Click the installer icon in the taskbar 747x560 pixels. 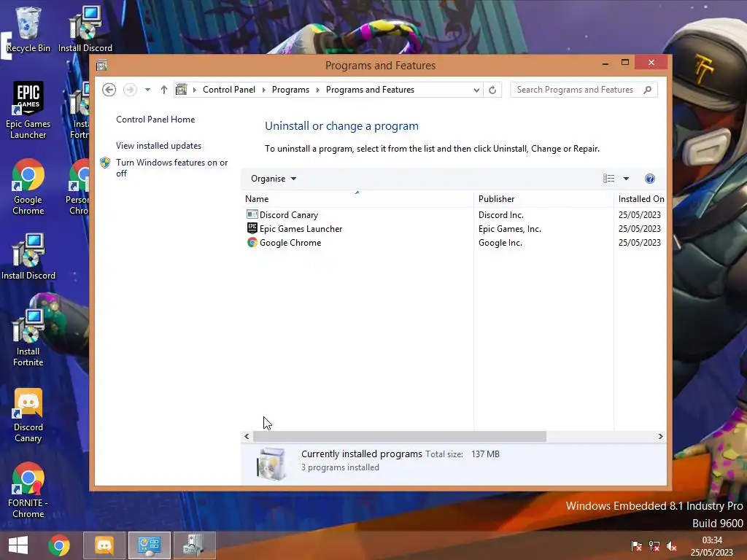pyautogui.click(x=194, y=545)
